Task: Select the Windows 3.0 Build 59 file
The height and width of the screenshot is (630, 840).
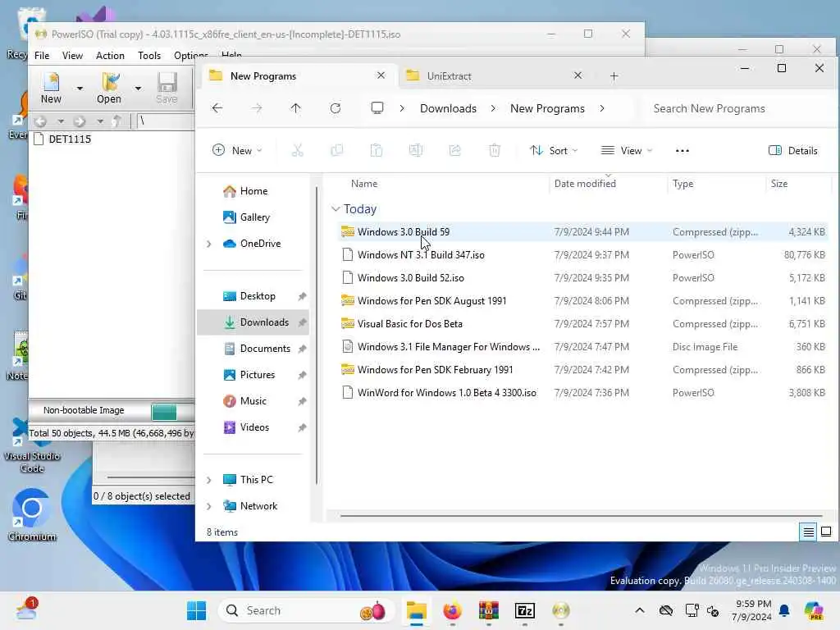Action: point(583,232)
